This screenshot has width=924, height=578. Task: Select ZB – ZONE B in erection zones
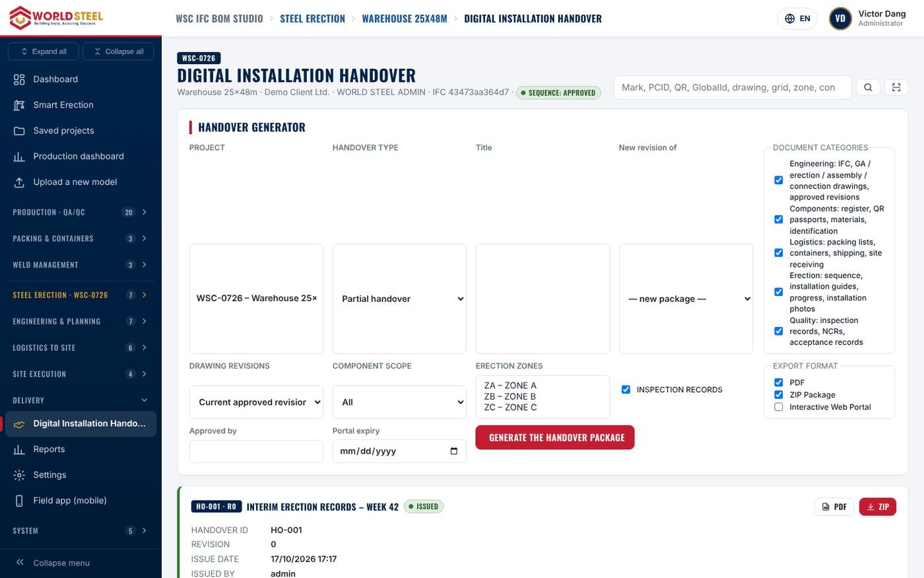point(510,396)
